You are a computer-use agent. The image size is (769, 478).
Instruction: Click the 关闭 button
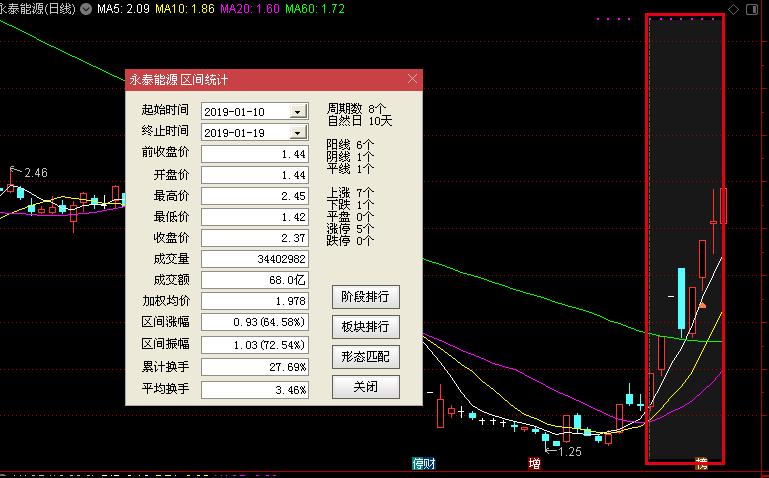pos(365,387)
